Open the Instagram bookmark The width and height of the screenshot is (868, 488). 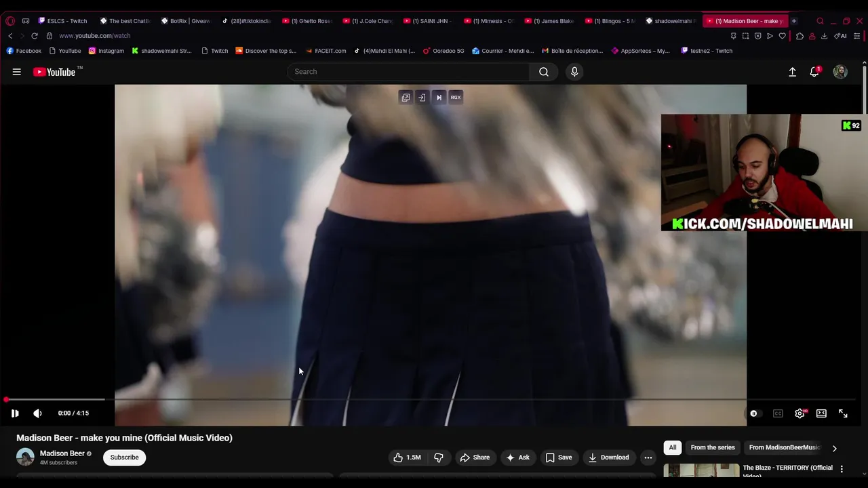(106, 51)
